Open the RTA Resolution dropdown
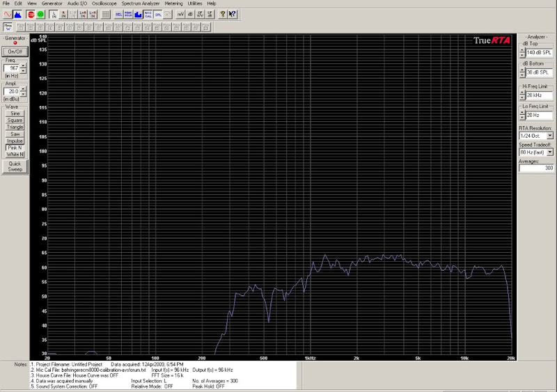557x392 pixels. tap(550, 135)
